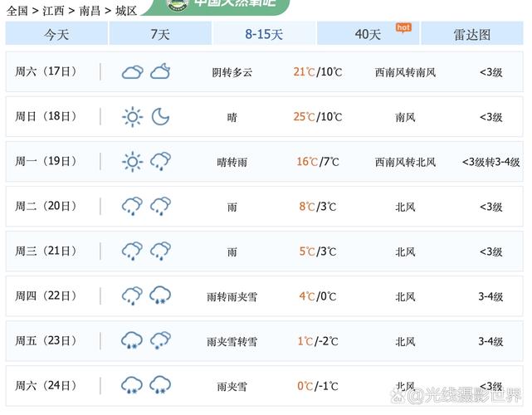Switch to the 雷达图 tab
Viewport: 532px width, 415px height.
(472, 33)
